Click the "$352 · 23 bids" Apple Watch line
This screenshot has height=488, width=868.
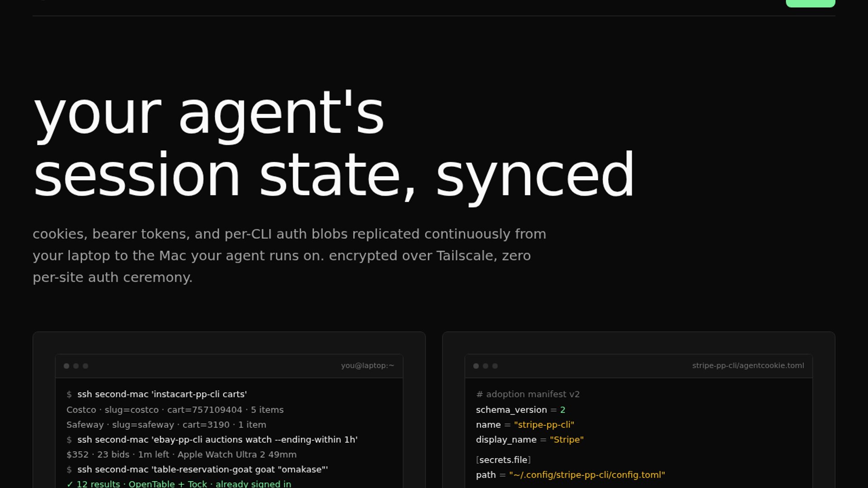[181, 455]
